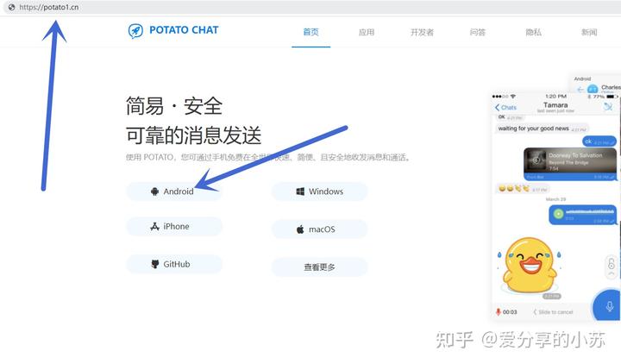This screenshot has width=621, height=364.
Task: Click the Windows logo icon
Action: 300,191
